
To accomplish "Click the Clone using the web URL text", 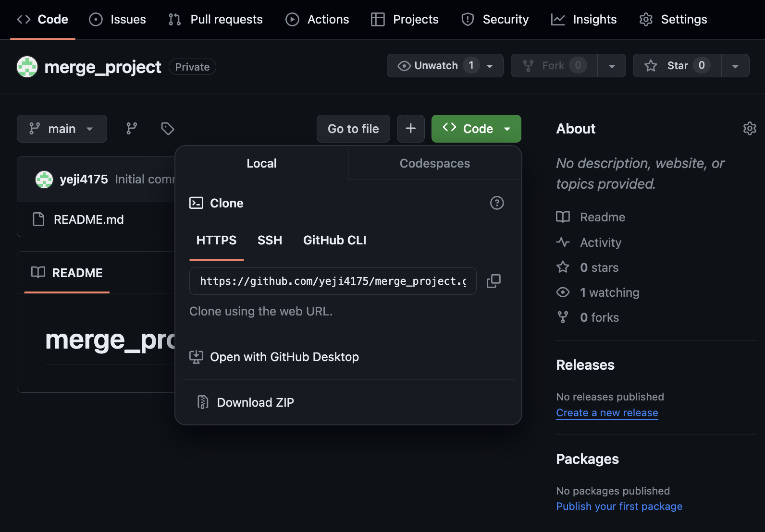I will pos(261,311).
